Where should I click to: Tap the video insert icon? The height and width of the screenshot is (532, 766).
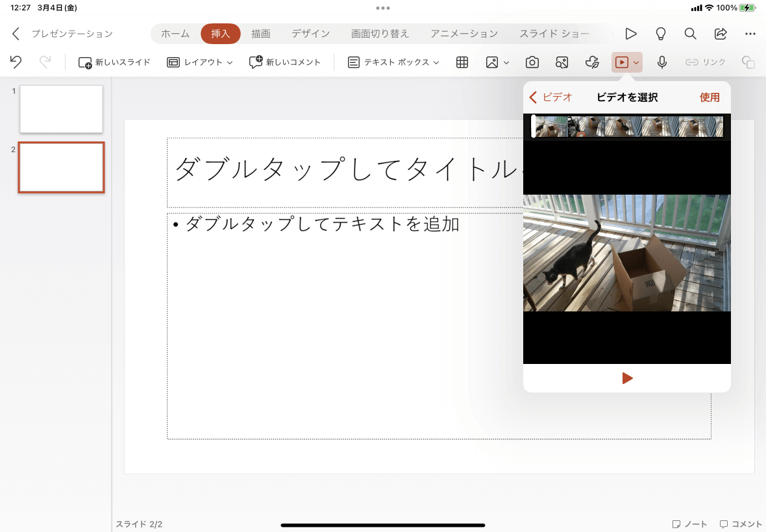[x=622, y=62]
